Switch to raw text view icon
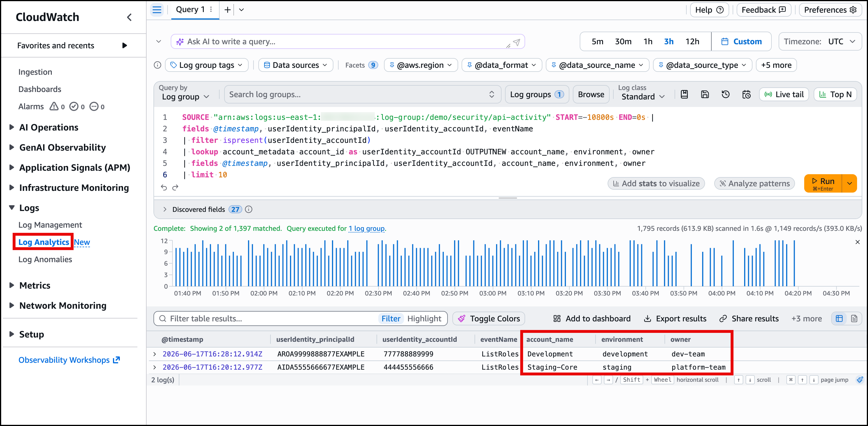 [854, 318]
